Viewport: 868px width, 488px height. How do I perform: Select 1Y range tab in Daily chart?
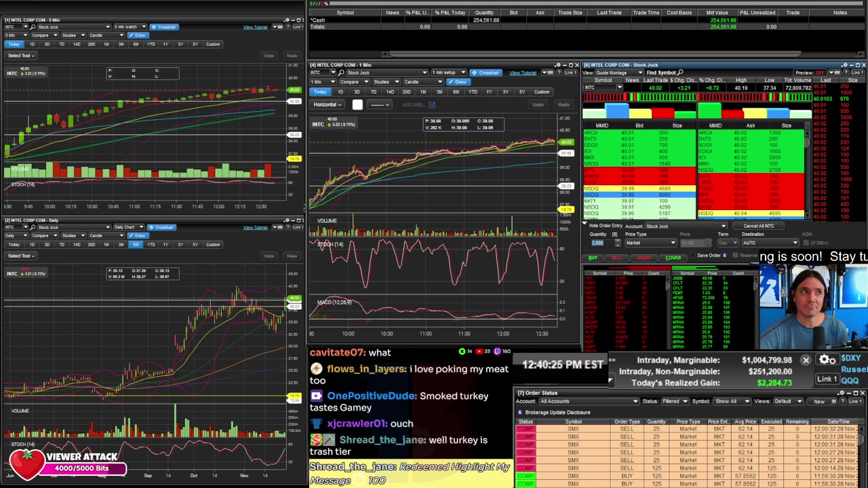(165, 244)
